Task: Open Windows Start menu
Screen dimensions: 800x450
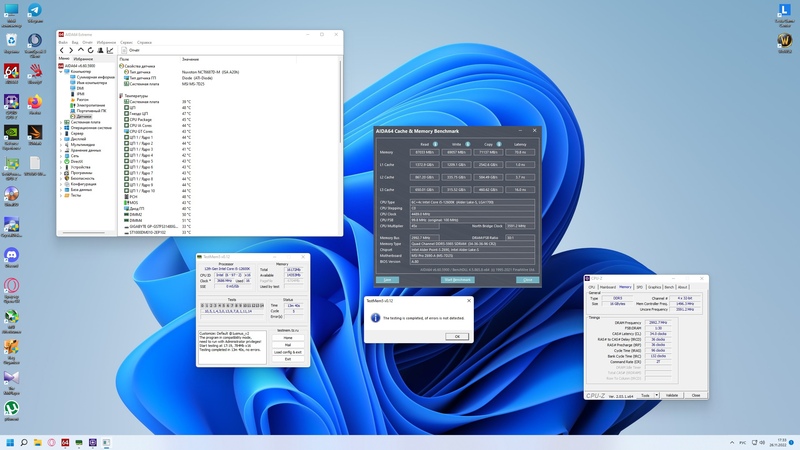Action: tap(10, 442)
